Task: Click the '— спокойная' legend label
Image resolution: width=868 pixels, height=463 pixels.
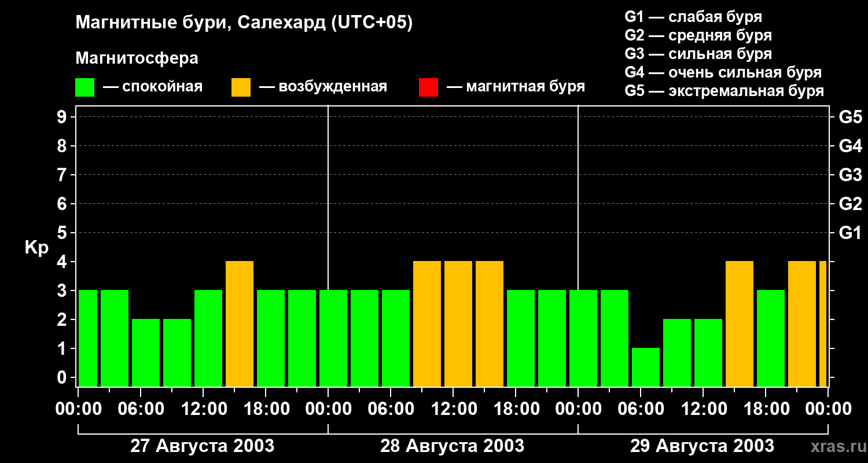Action: [x=153, y=87]
